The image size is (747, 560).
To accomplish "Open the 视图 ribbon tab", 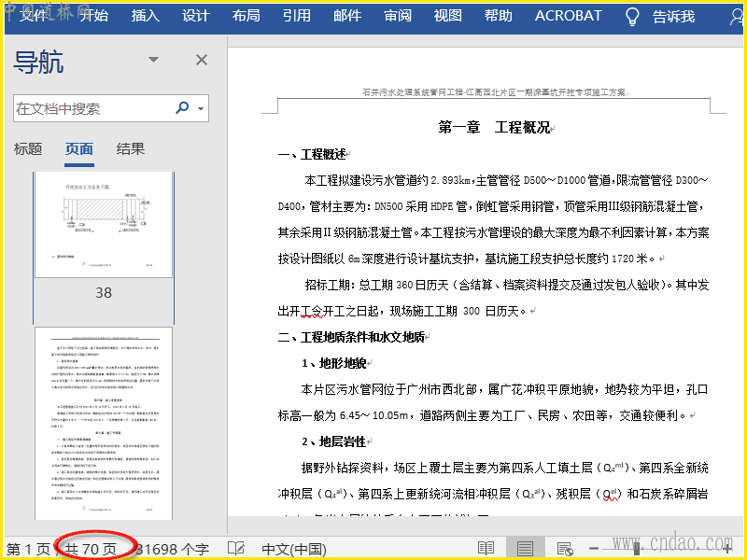I will tap(448, 16).
